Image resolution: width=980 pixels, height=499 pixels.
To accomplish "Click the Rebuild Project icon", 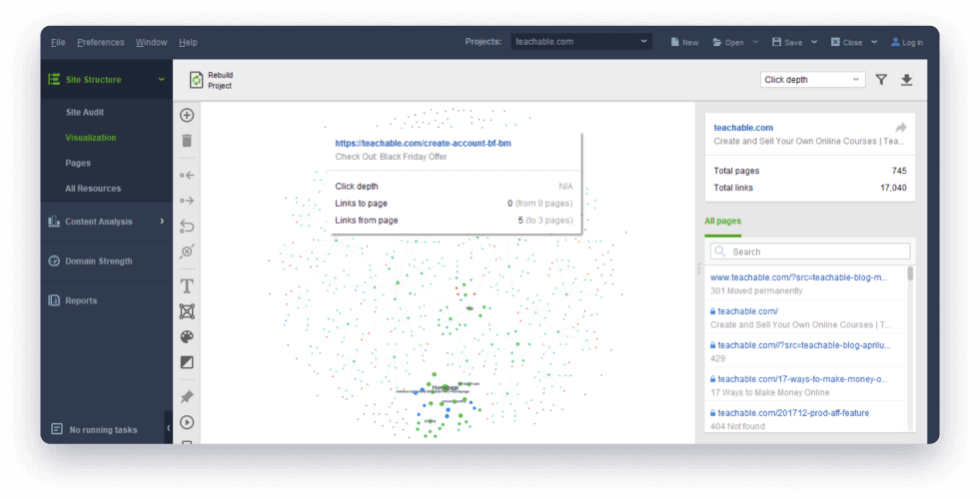I will [x=196, y=80].
